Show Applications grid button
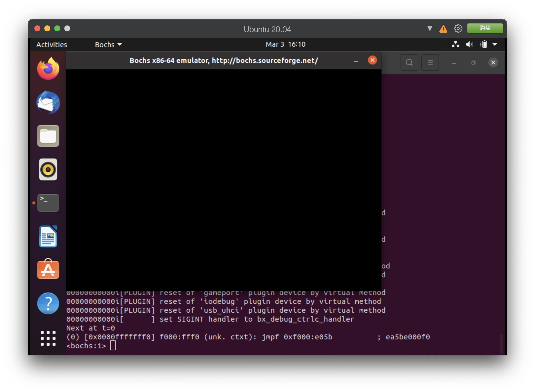 [48, 338]
